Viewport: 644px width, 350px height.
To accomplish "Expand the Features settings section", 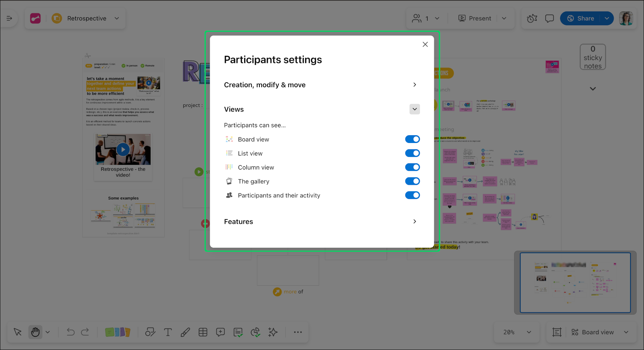I will click(x=415, y=221).
